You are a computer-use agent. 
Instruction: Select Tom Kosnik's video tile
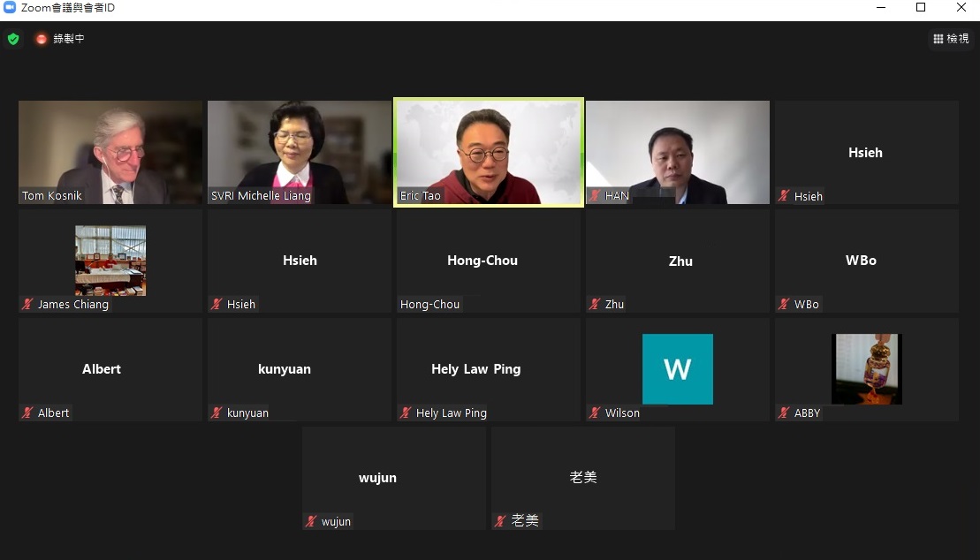(110, 153)
